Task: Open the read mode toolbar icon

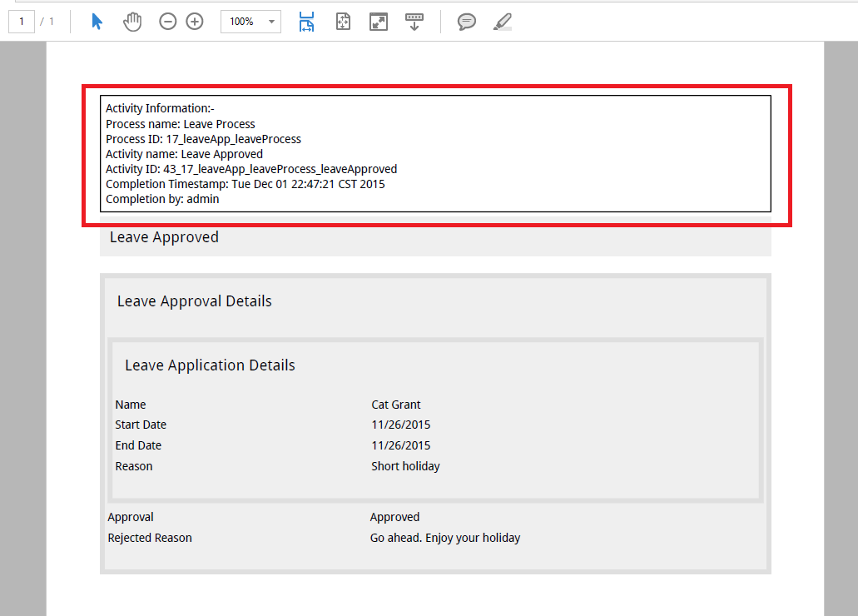Action: point(414,22)
